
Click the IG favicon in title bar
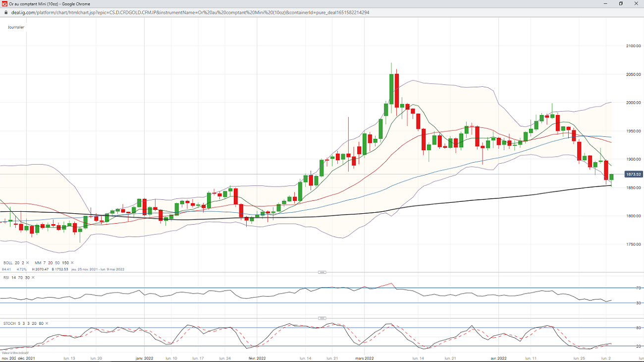point(4,3)
